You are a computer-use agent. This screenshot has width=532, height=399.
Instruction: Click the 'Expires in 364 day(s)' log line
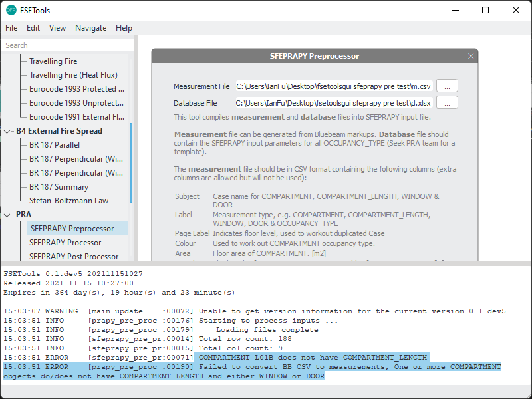(119, 293)
